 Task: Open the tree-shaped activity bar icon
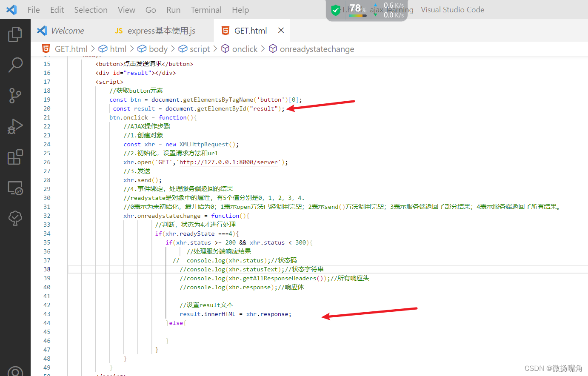coord(15,218)
